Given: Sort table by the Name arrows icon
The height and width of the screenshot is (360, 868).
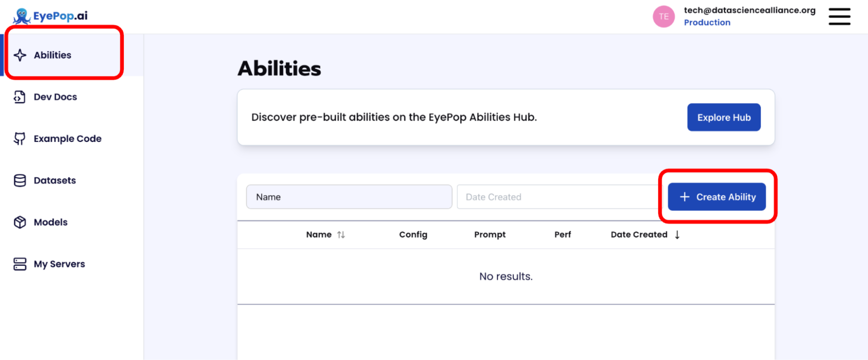Looking at the screenshot, I should tap(341, 234).
